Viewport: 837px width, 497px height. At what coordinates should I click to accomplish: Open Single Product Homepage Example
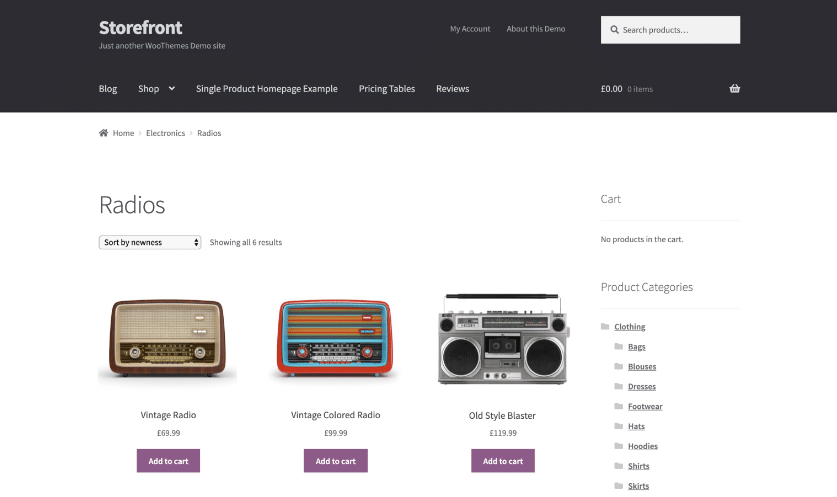pos(267,89)
